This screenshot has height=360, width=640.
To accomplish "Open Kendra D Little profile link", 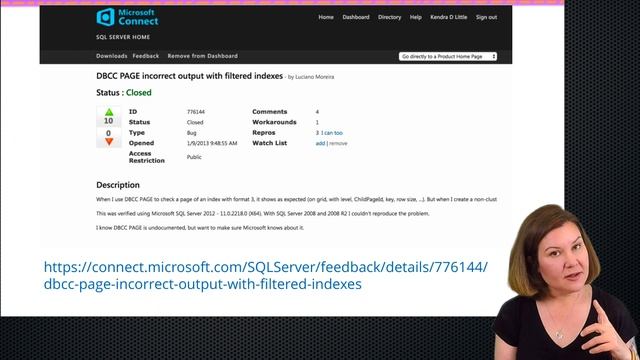I will click(x=449, y=17).
